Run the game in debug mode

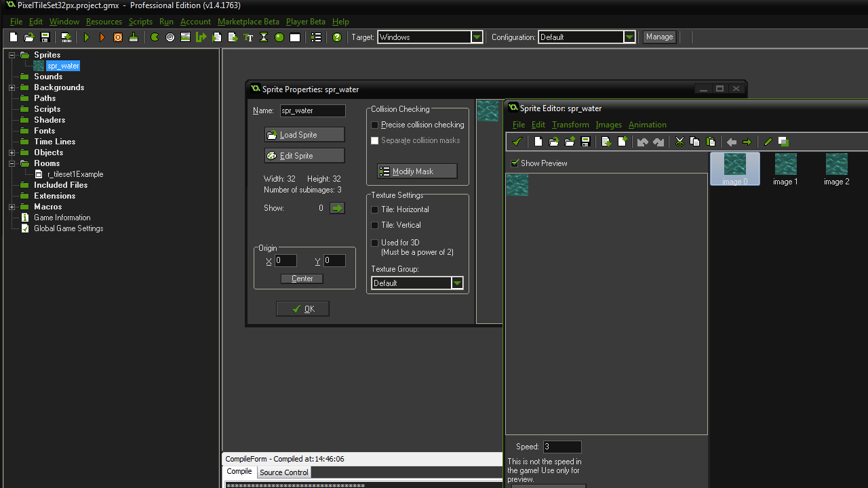(102, 37)
